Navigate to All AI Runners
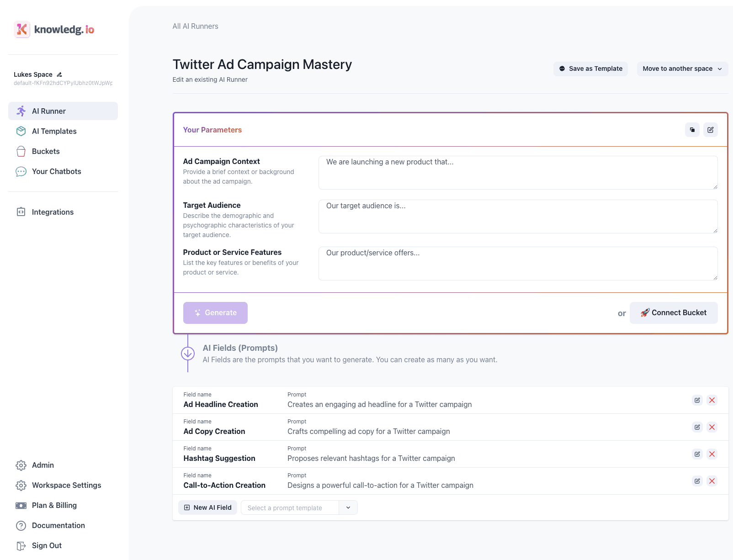Screen dimensions: 733x560 coord(196,26)
